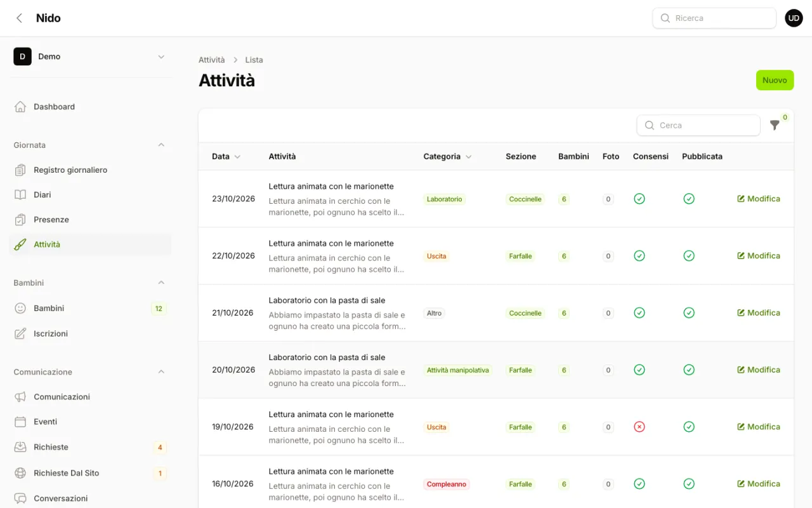Open Presenze in the sidebar
Viewport: 812px width, 508px height.
[90, 220]
